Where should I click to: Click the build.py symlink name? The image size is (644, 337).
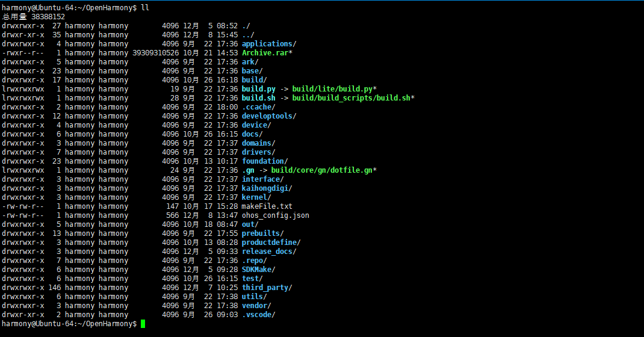pyautogui.click(x=259, y=89)
